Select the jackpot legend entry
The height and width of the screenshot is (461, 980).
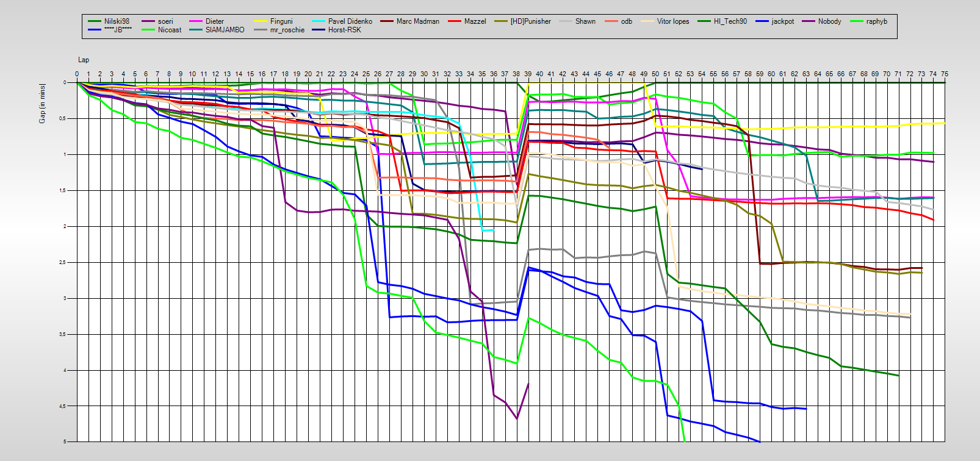[x=782, y=21]
